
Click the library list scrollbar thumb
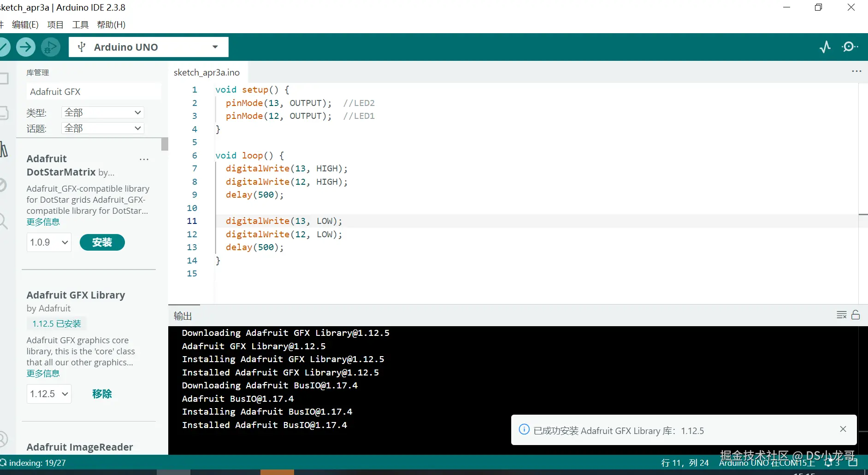165,144
